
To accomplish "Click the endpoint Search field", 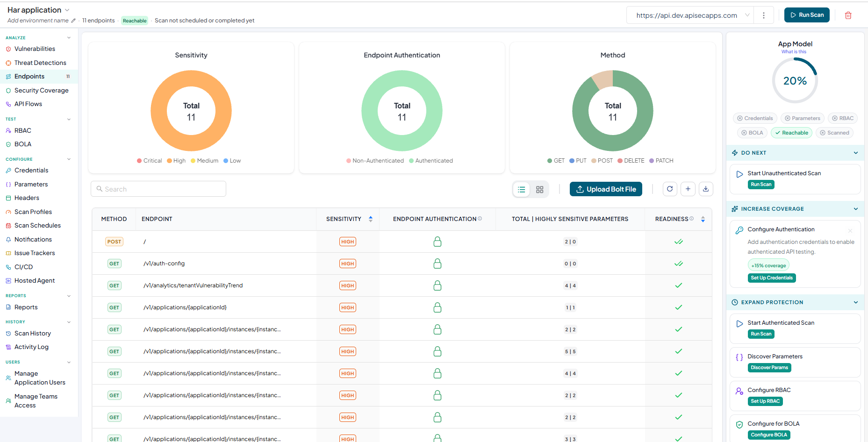I will tap(158, 189).
